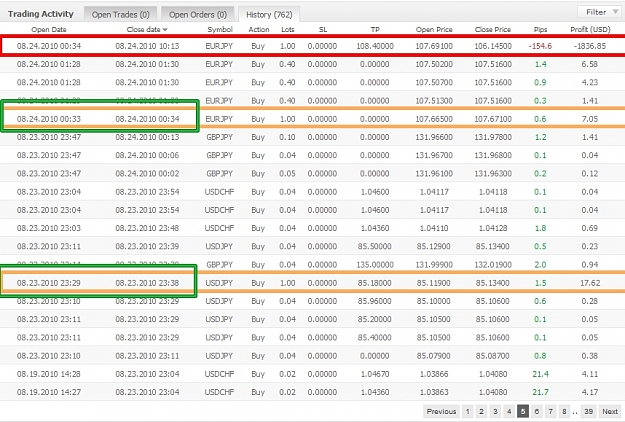Click profit value 7.05
This screenshot has width=625, height=422.
590,119
